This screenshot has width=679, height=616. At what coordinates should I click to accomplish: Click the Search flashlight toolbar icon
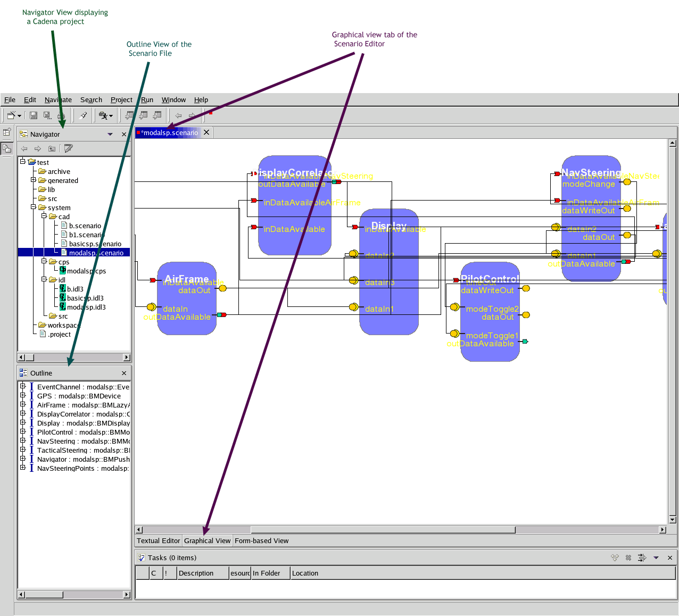point(83,115)
